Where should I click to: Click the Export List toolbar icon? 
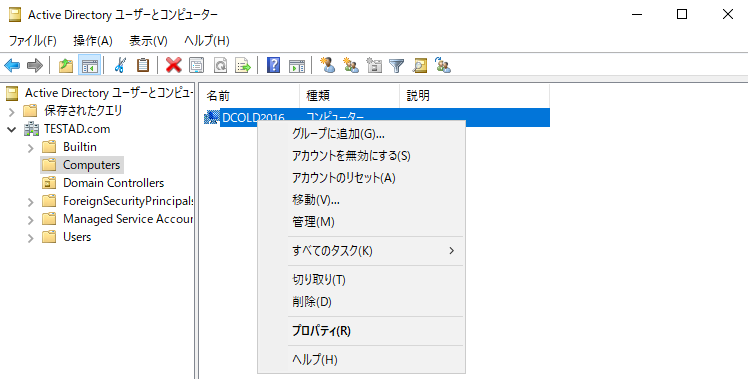coord(243,65)
